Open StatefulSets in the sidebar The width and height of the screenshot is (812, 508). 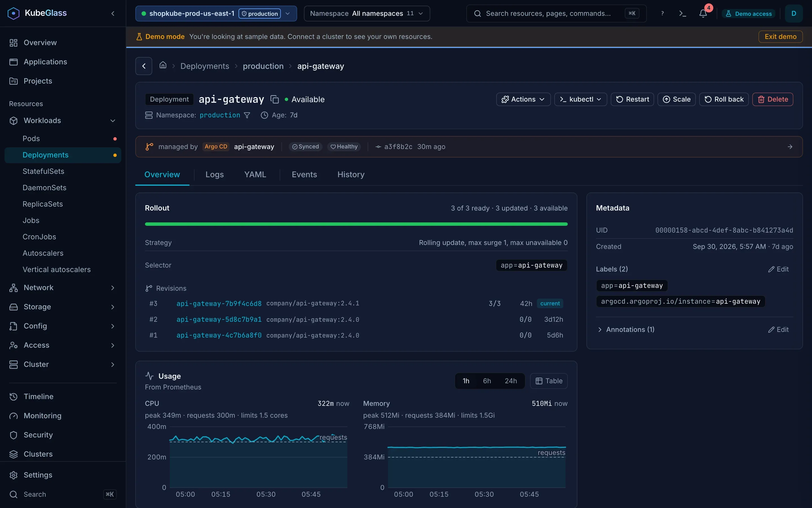(63, 171)
